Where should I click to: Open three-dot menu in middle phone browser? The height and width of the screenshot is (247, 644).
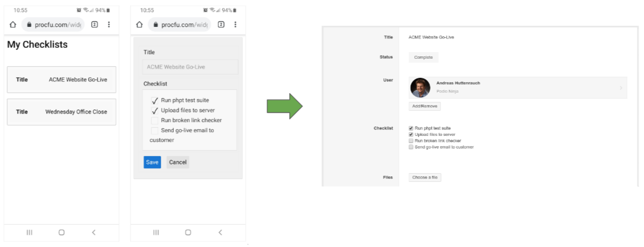tap(235, 25)
